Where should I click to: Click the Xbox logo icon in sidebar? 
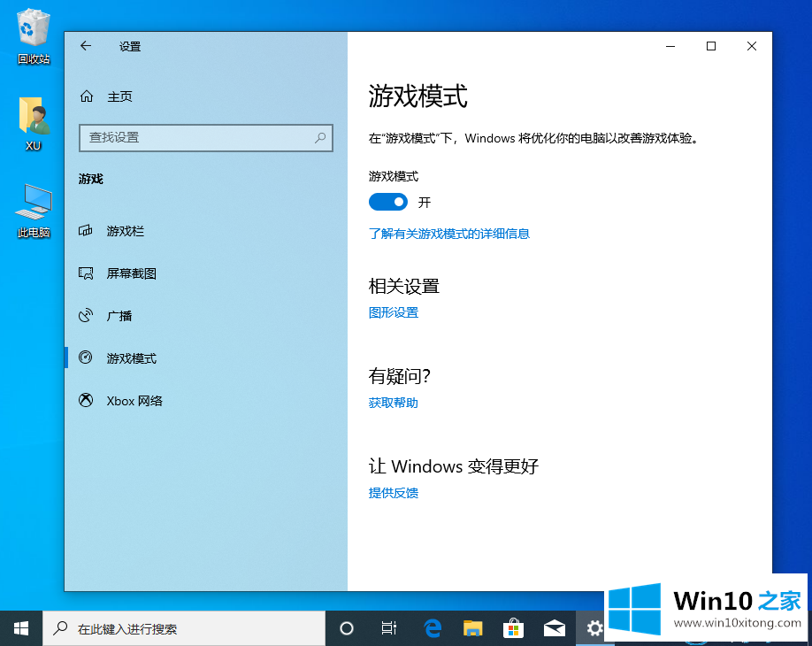point(86,401)
